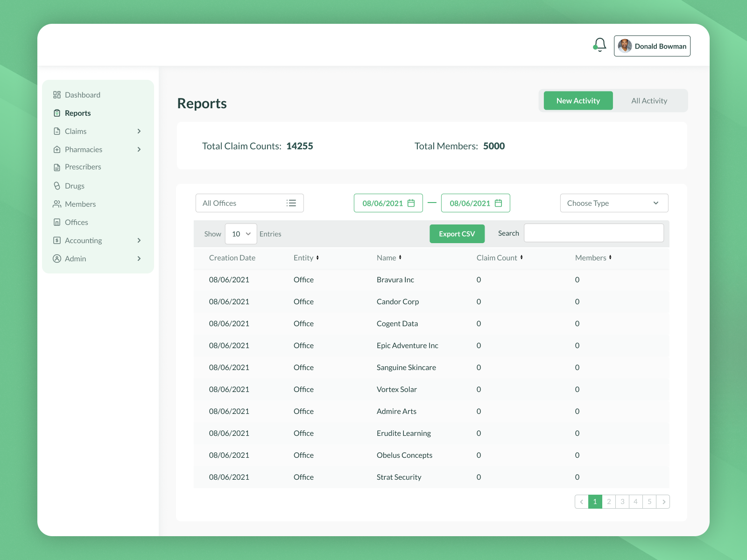Expand the Accounting submenu chevron

coord(139,240)
